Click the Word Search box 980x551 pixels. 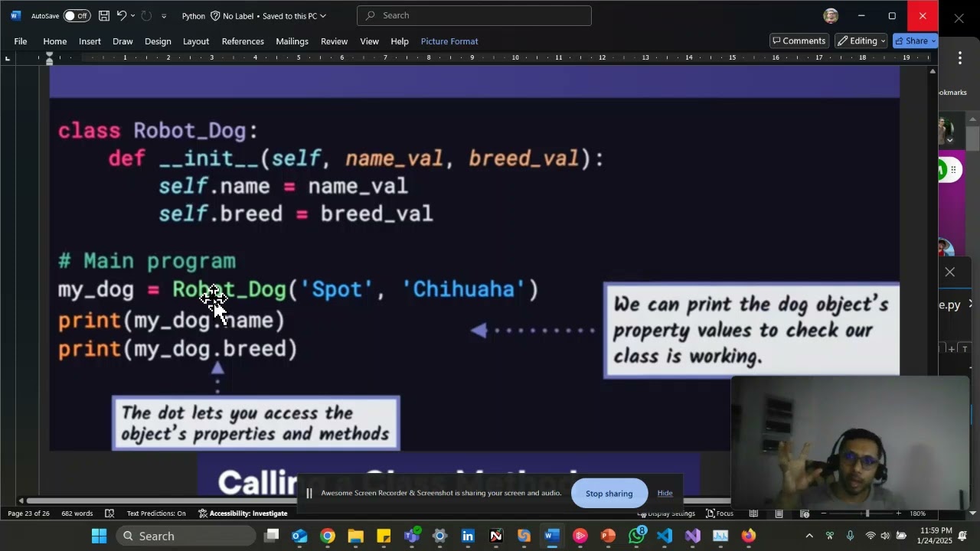pyautogui.click(x=474, y=15)
